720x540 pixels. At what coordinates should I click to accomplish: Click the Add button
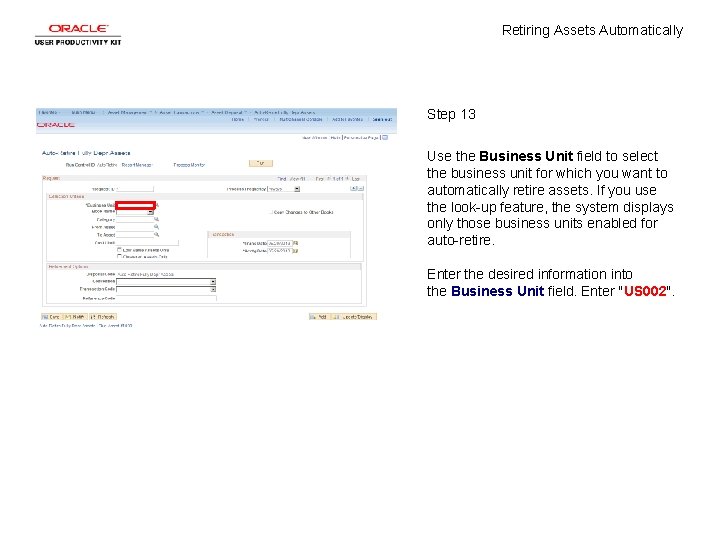click(318, 317)
